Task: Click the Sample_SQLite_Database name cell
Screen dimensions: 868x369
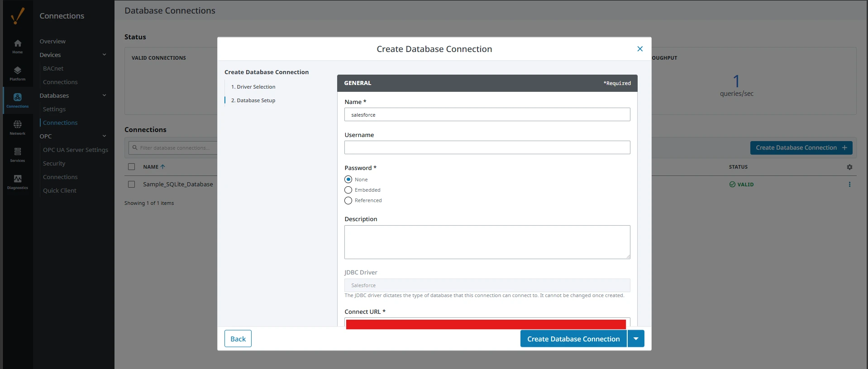Action: click(178, 184)
